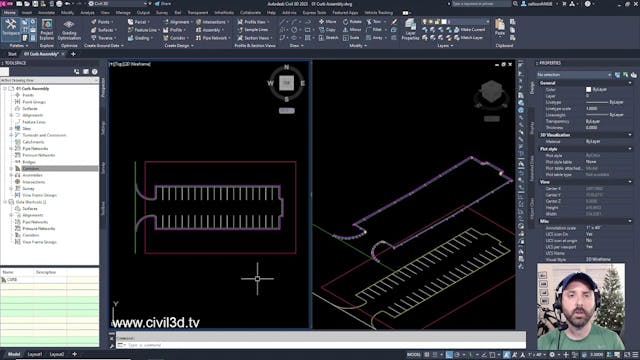Add a new drawing tab plus button
Image resolution: width=640 pixels, height=360 pixels.
click(x=73, y=54)
